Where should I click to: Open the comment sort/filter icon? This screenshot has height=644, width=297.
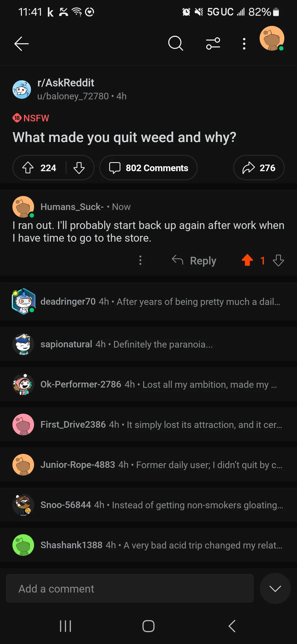(x=213, y=43)
